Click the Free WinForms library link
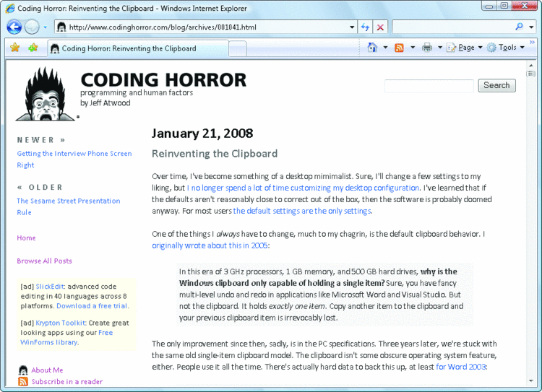 click(x=66, y=337)
